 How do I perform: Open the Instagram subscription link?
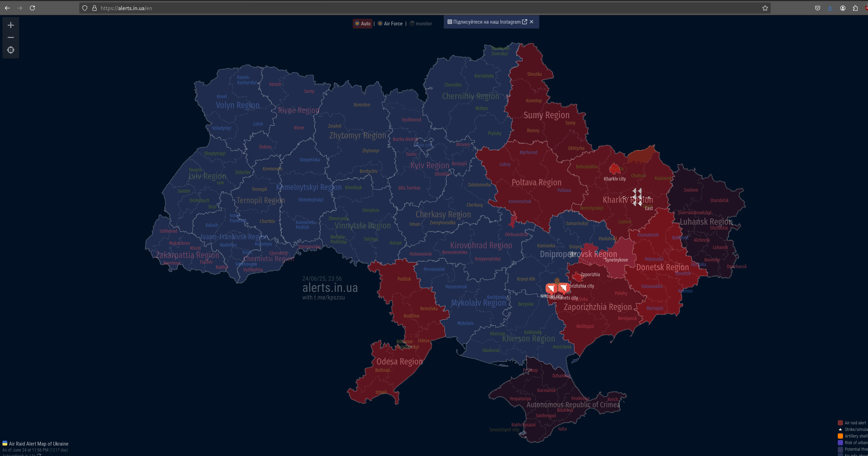tap(487, 22)
